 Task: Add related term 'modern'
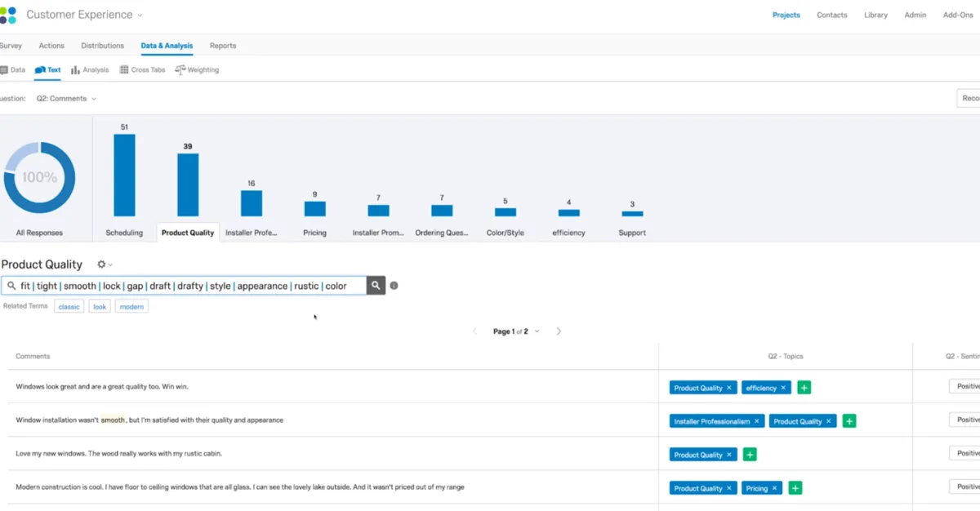pos(131,307)
